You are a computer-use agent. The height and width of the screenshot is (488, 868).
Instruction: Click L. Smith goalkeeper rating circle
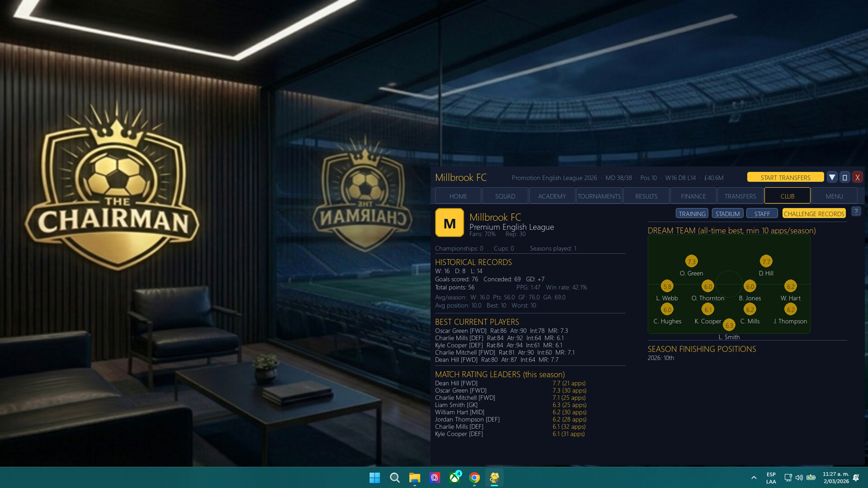[729, 325]
